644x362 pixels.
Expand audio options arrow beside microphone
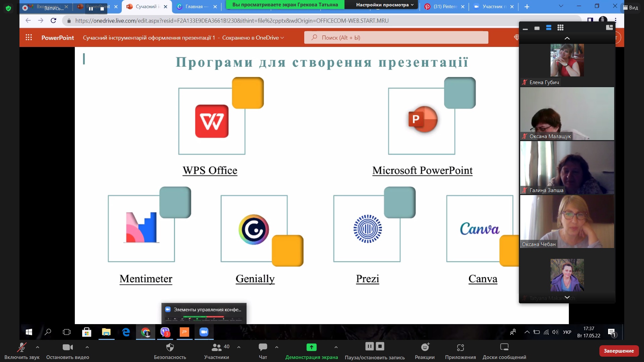tap(38, 347)
